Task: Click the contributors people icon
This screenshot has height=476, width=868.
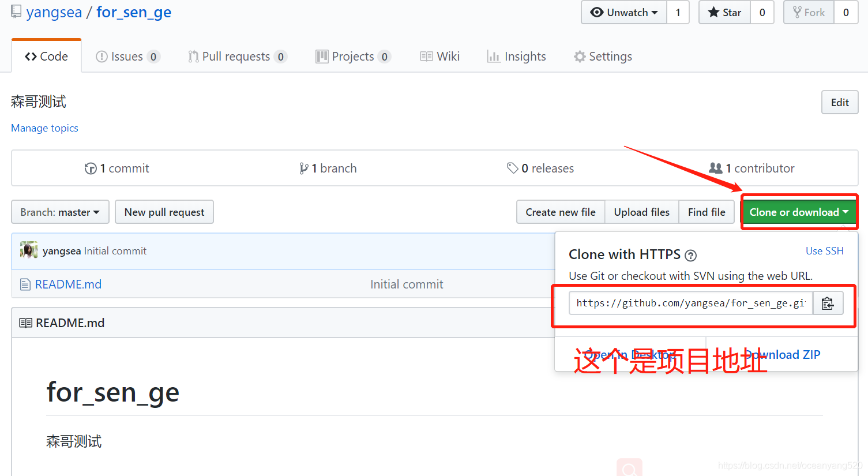Action: 715,168
